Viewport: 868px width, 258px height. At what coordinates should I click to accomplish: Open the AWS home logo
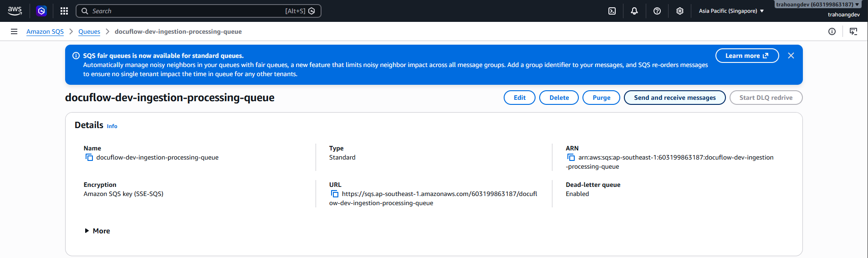(15, 11)
